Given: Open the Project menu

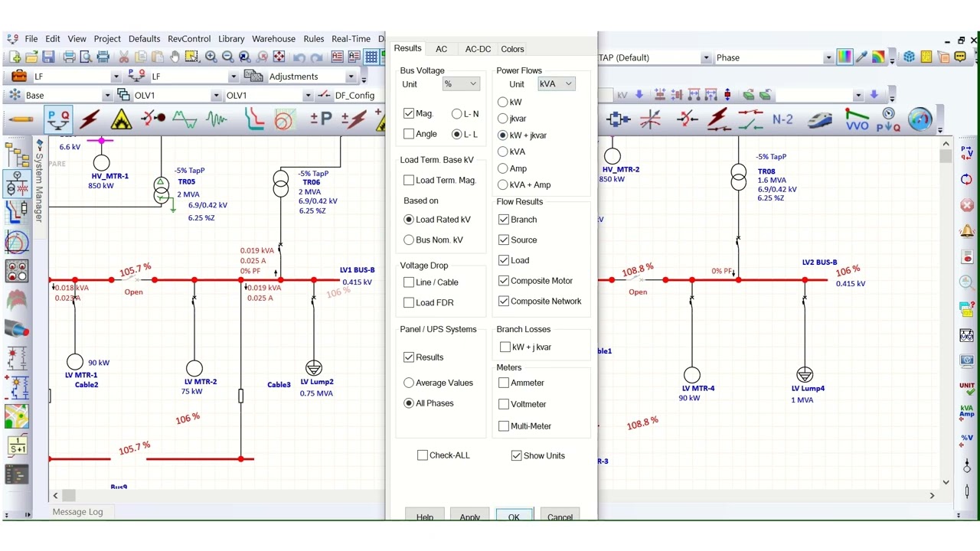Looking at the screenshot, I should pos(107,39).
